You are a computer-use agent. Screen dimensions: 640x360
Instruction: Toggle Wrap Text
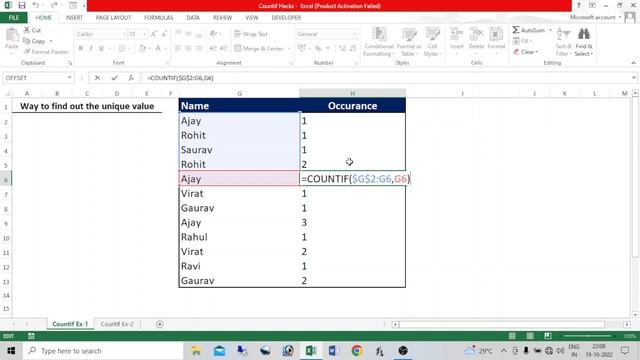click(251, 34)
